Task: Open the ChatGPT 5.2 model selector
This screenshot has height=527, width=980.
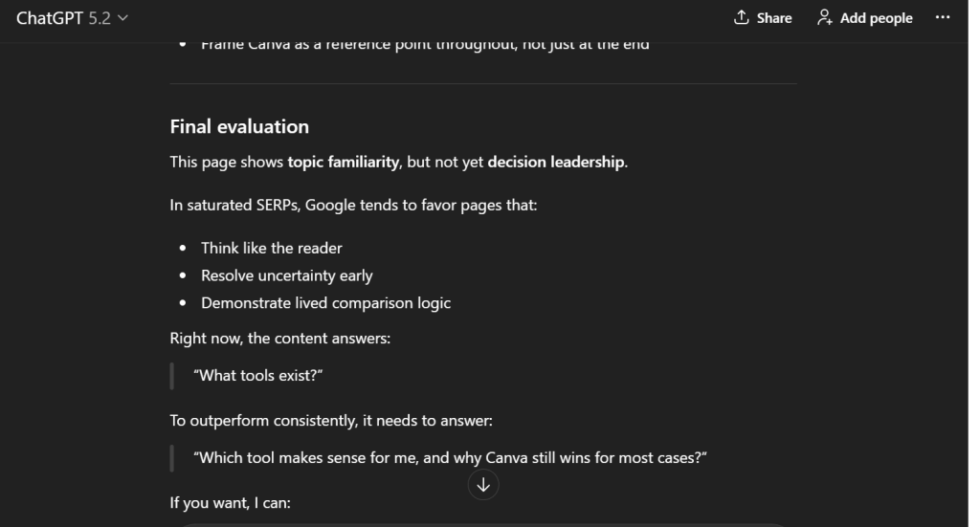Action: [72, 18]
